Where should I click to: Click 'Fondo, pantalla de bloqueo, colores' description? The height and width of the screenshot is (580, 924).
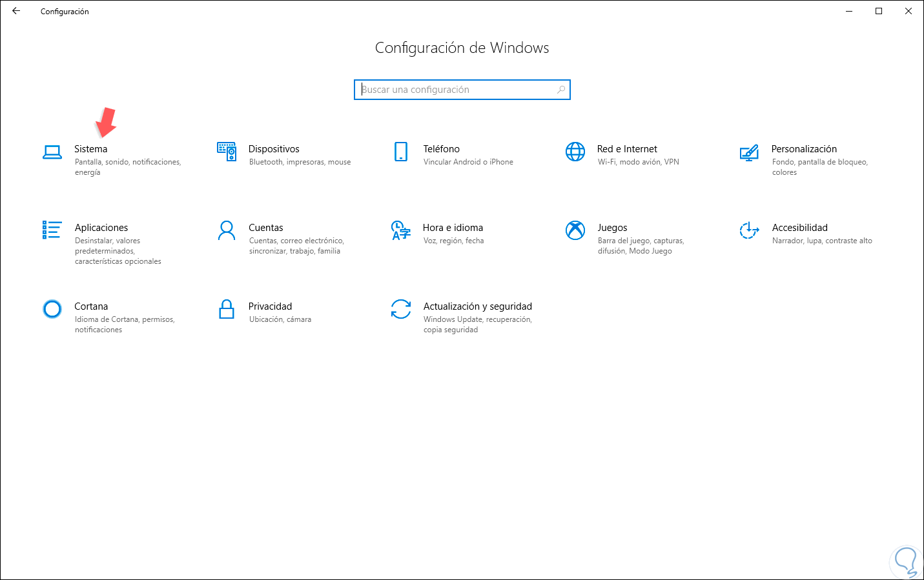coord(820,167)
